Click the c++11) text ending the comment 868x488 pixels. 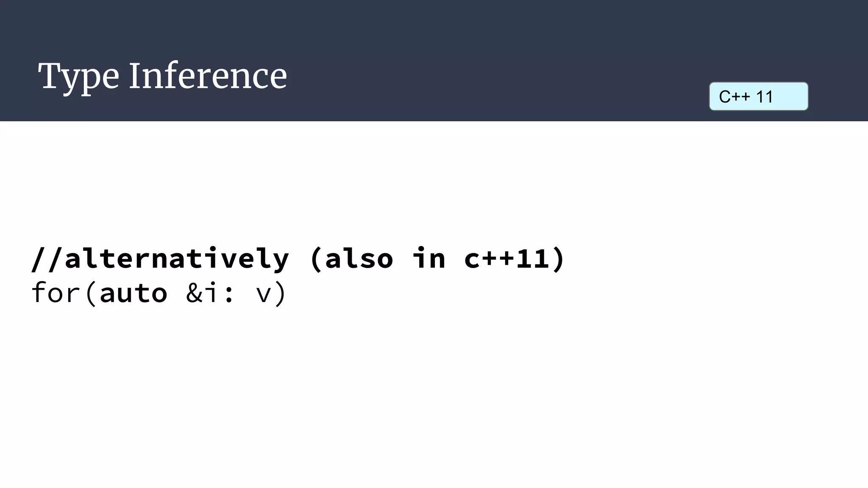[x=515, y=259]
